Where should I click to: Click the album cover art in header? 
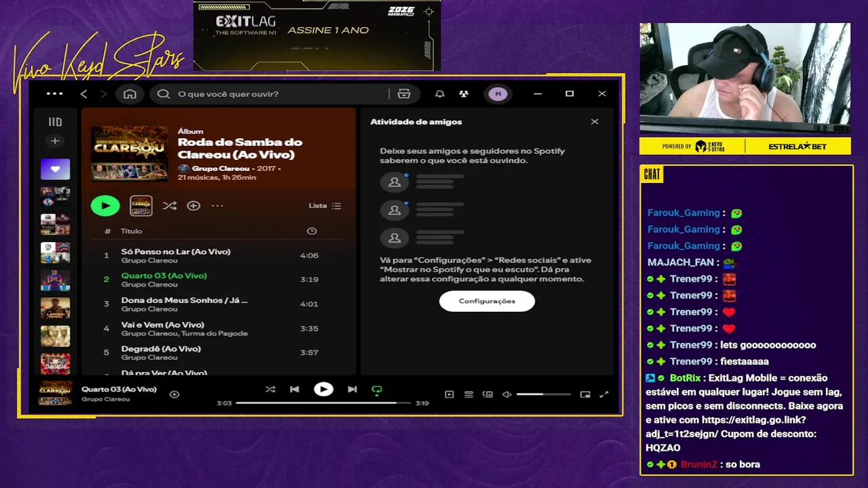pyautogui.click(x=130, y=153)
